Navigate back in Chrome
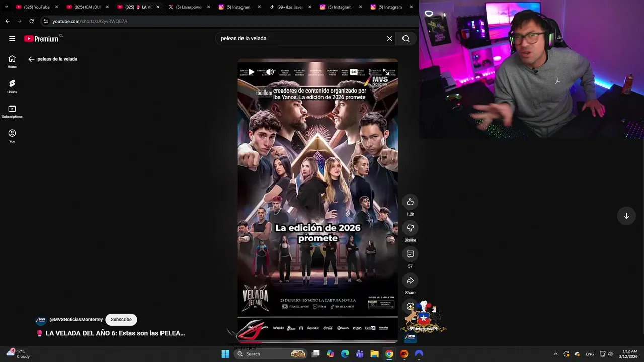 coord(7,21)
